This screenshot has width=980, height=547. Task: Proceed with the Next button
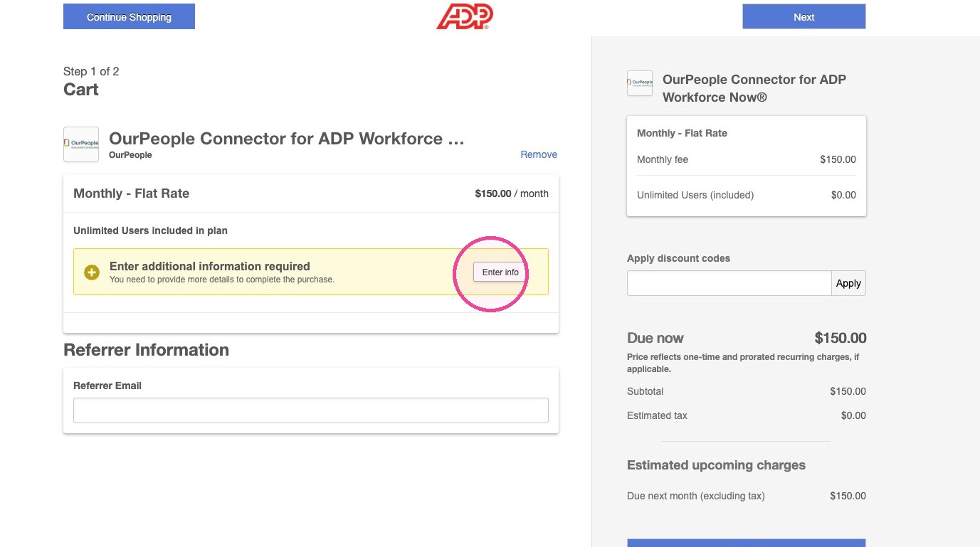click(804, 16)
